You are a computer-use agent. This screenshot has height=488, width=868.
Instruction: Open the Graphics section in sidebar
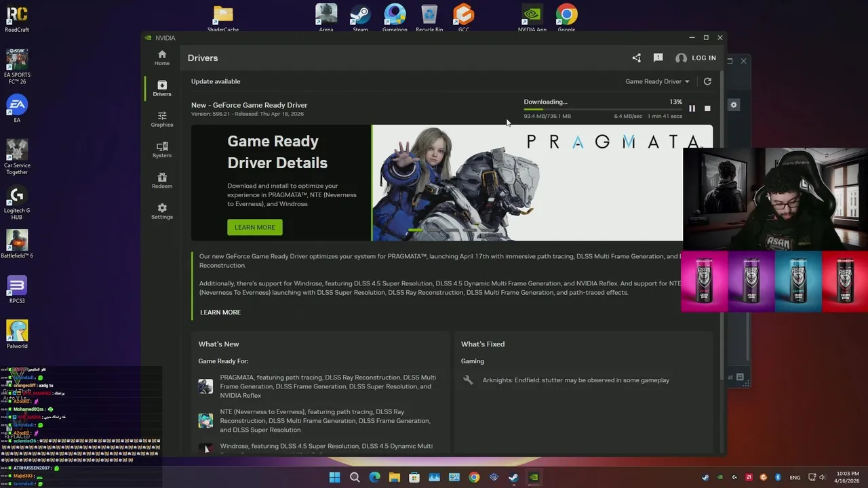coord(161,119)
